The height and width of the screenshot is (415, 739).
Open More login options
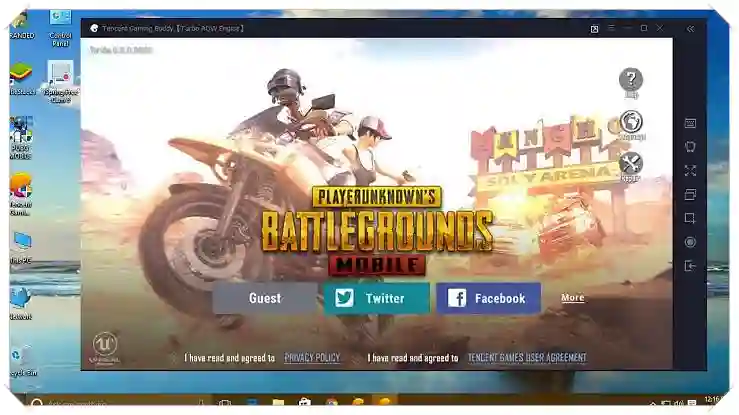pos(573,298)
